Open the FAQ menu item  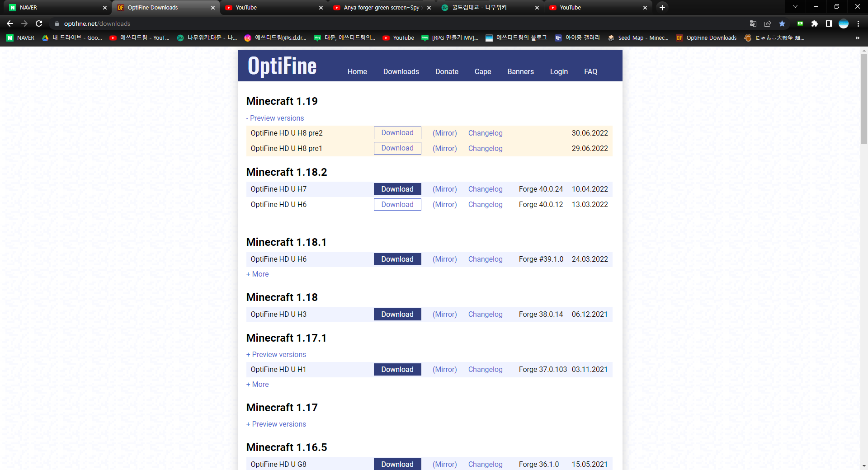click(x=590, y=71)
